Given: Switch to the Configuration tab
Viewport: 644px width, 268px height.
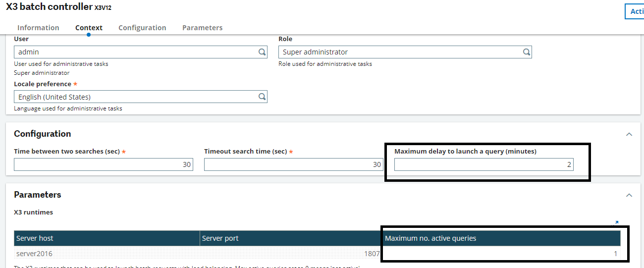Looking at the screenshot, I should [x=142, y=28].
